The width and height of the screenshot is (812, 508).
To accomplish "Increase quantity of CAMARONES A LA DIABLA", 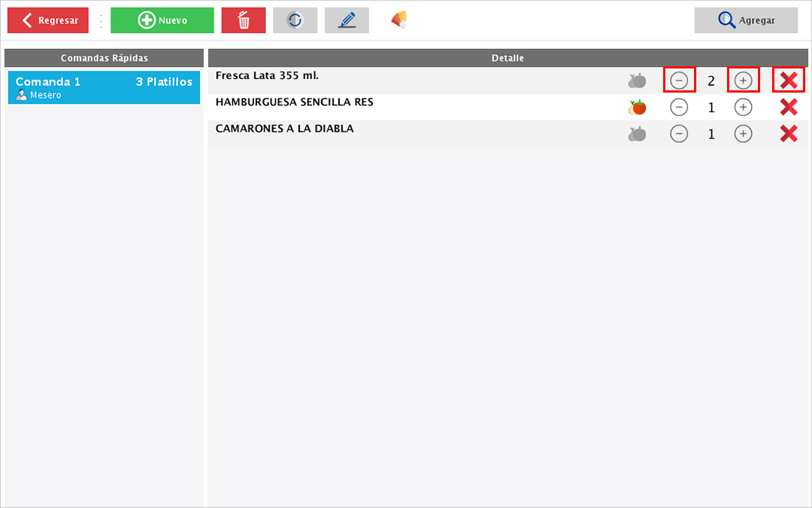I will [x=743, y=134].
